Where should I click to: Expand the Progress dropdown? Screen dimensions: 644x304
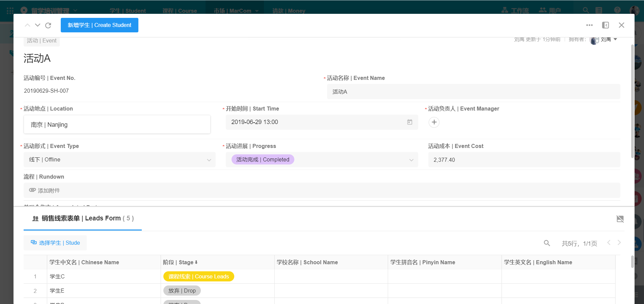(x=411, y=160)
